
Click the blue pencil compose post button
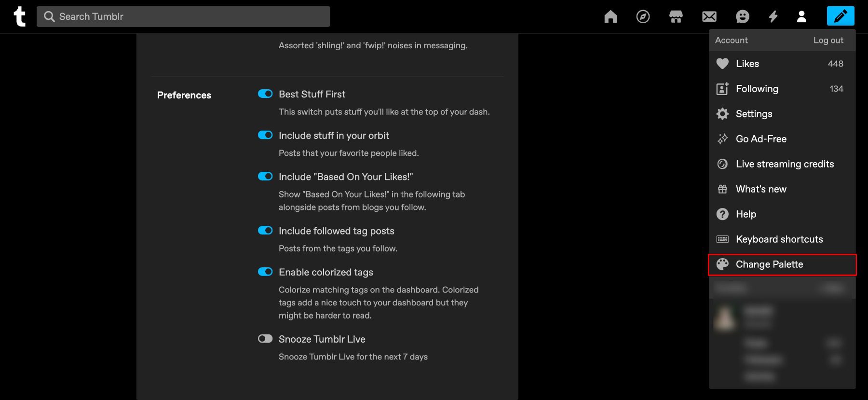click(840, 16)
